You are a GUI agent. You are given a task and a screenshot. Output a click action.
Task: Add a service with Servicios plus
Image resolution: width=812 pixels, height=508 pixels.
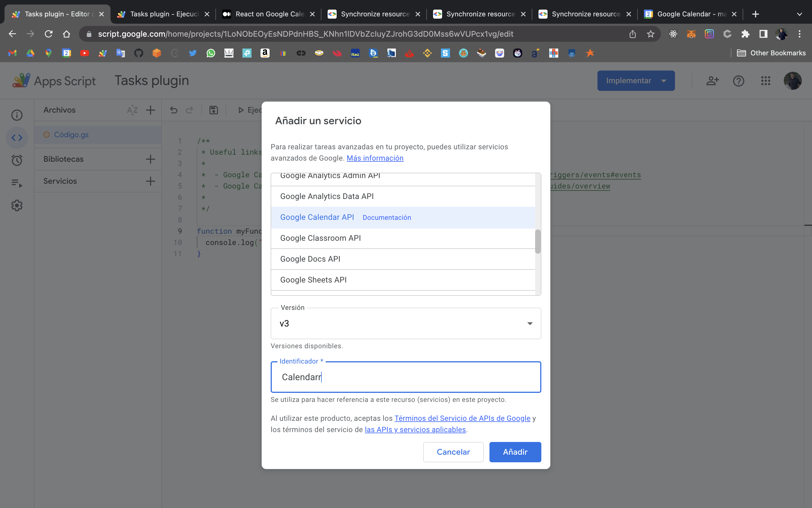click(x=151, y=181)
